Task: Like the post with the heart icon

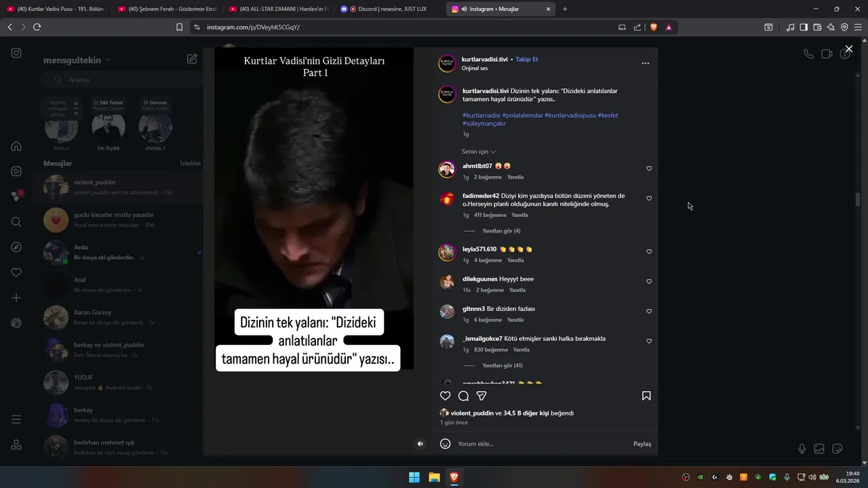Action: [x=446, y=396]
